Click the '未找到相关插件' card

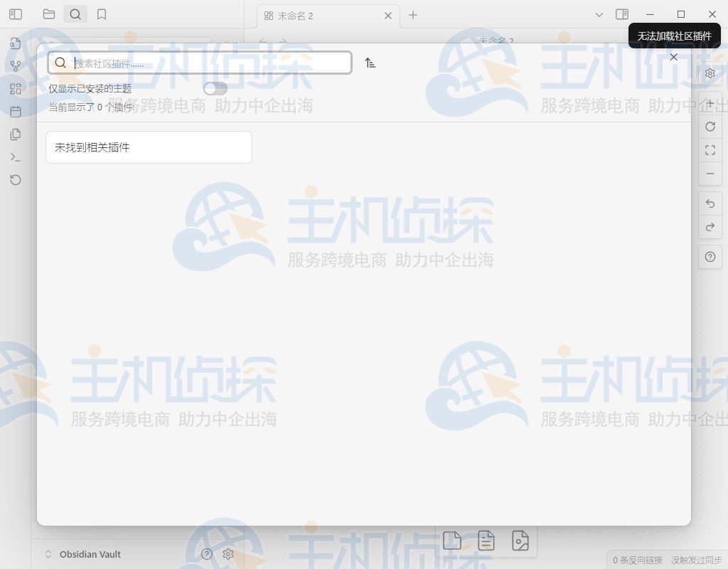click(148, 147)
